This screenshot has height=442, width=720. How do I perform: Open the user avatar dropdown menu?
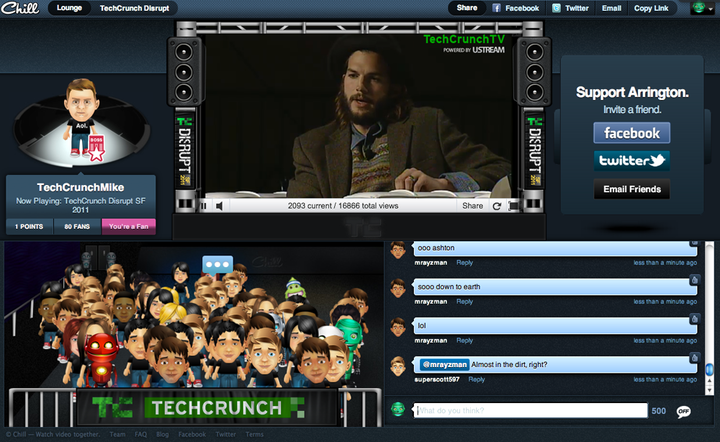pos(703,8)
